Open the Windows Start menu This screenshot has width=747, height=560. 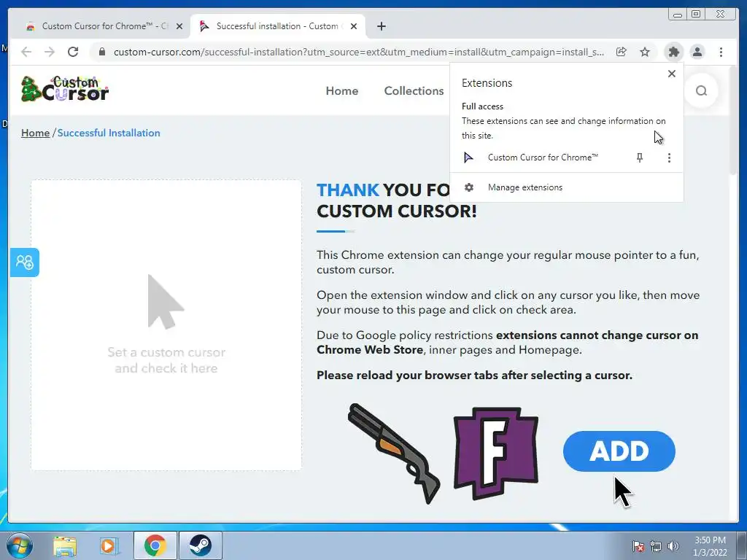20,545
